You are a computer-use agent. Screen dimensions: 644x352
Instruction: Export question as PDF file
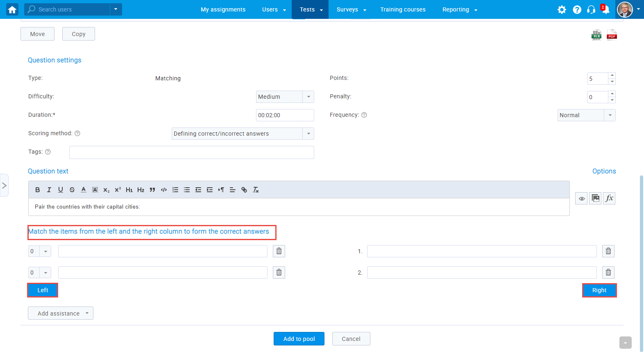tap(612, 35)
